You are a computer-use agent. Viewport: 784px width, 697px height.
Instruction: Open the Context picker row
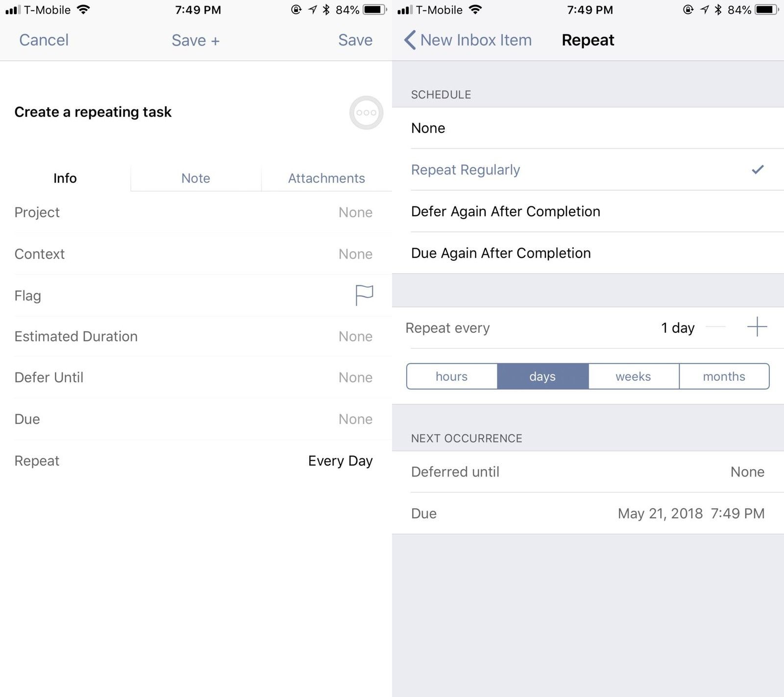pyautogui.click(x=196, y=254)
